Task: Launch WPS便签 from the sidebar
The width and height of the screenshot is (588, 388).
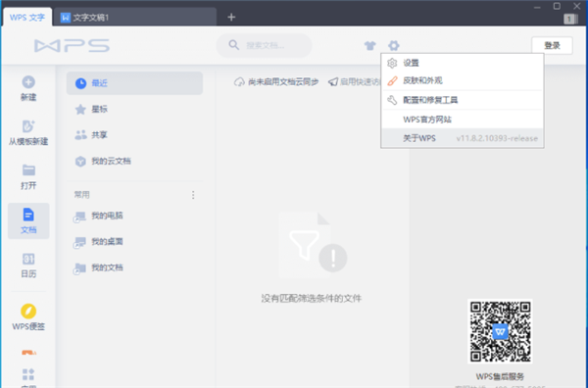Action: click(28, 317)
